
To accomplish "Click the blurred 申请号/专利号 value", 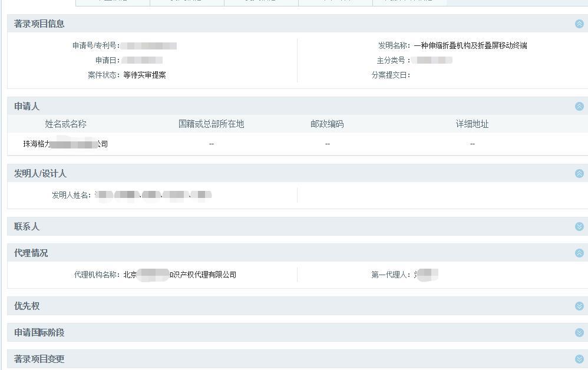I will pos(148,45).
